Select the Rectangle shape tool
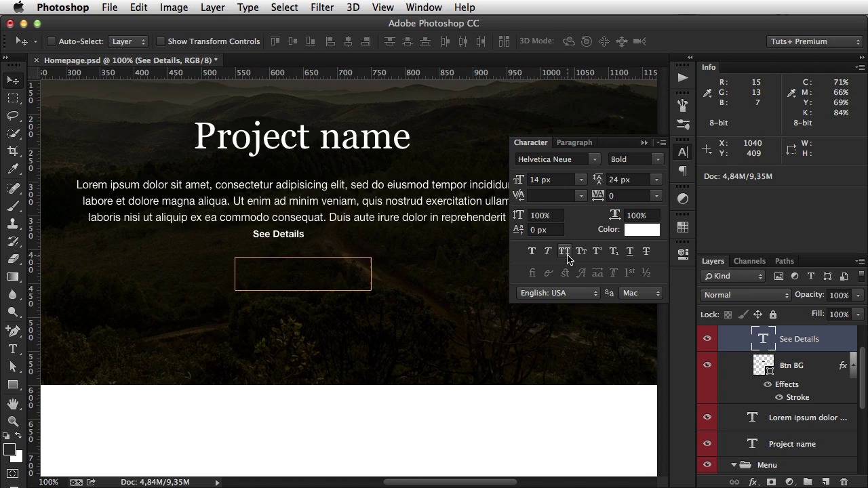868x488 pixels. pyautogui.click(x=13, y=384)
